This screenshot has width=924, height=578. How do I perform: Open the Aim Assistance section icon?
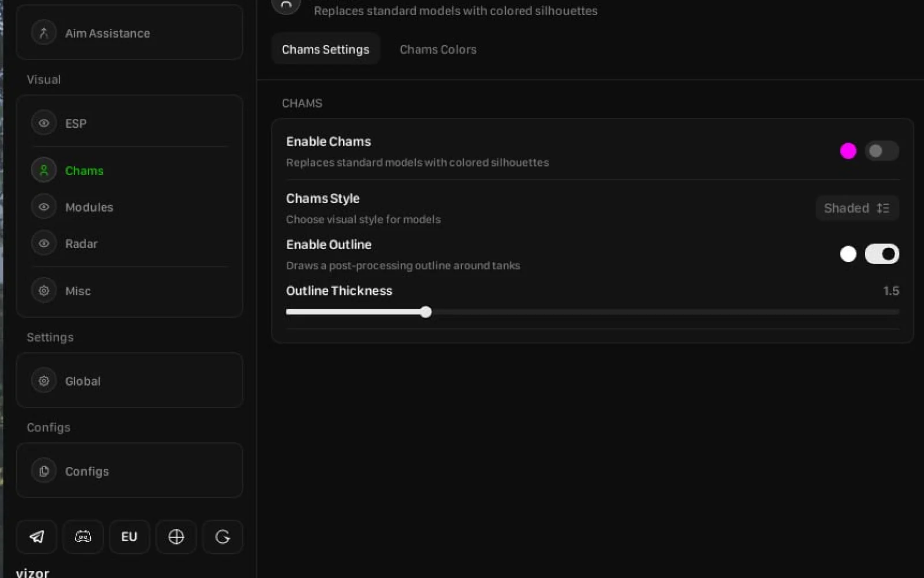(44, 33)
